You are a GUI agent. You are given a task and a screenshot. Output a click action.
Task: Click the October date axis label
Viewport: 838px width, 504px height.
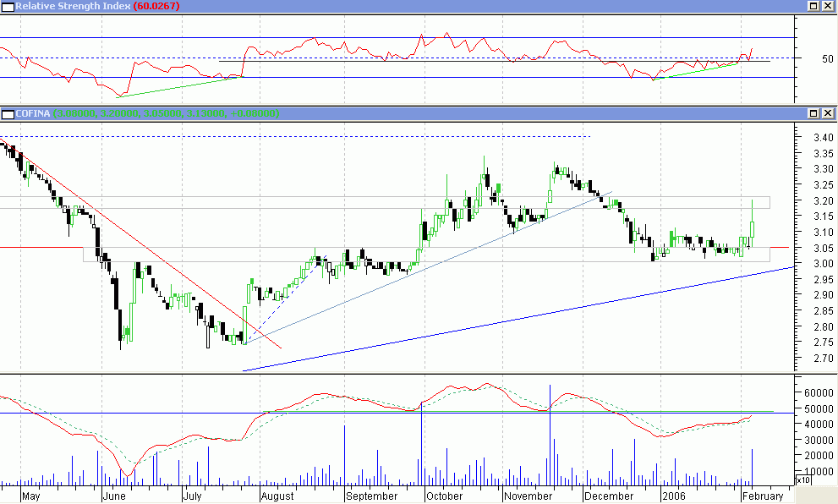click(444, 496)
